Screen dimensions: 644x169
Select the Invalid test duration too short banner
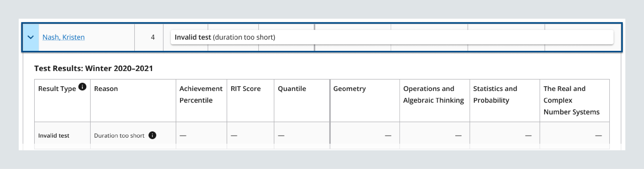(x=224, y=37)
